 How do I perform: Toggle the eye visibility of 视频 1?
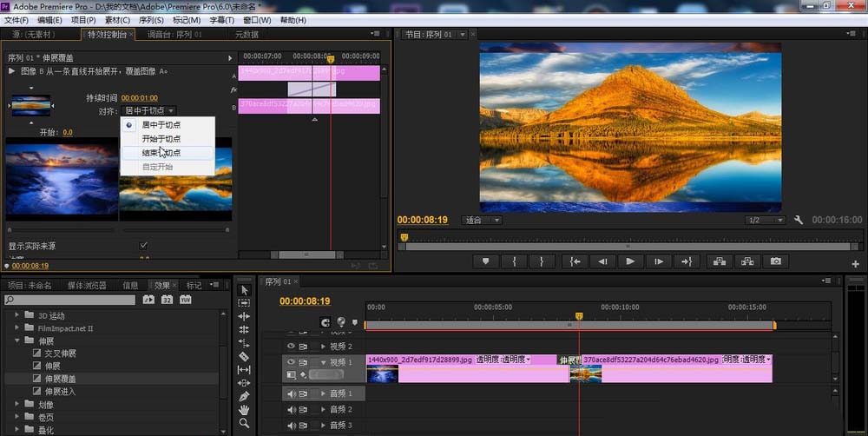click(291, 362)
